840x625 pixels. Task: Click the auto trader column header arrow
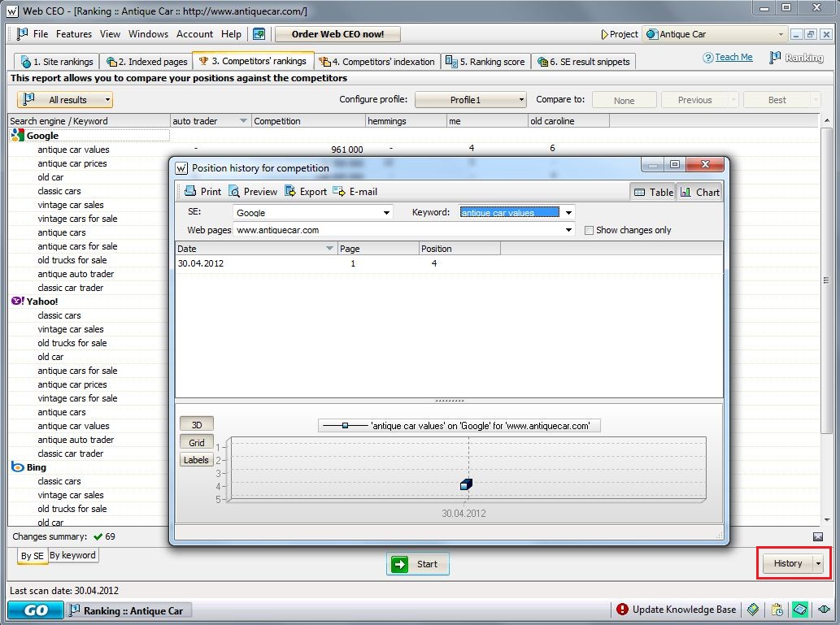243,121
